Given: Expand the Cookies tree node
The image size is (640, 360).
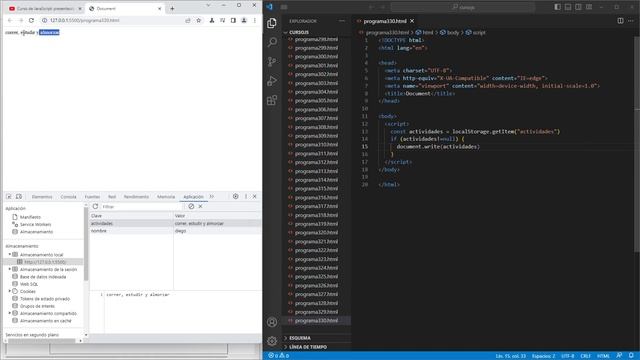Looking at the screenshot, I should click(x=10, y=291).
